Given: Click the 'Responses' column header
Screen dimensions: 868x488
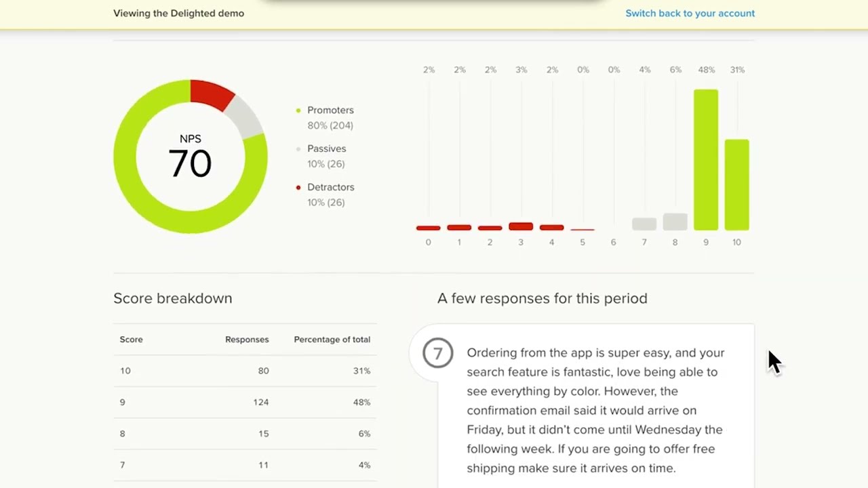Looking at the screenshot, I should point(247,340).
